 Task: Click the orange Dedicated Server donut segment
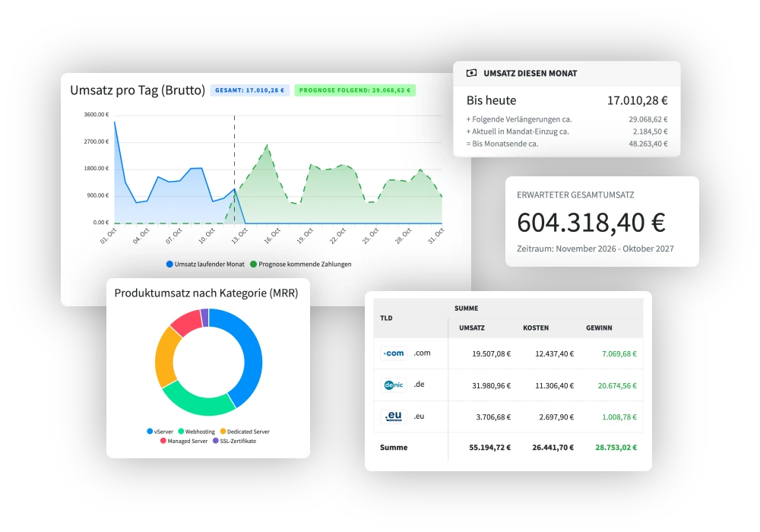165,357
